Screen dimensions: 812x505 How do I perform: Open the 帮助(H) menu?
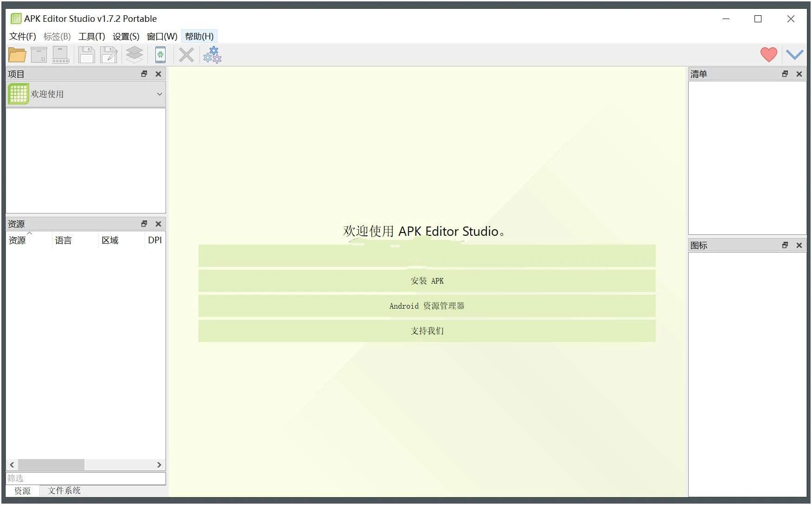click(199, 36)
